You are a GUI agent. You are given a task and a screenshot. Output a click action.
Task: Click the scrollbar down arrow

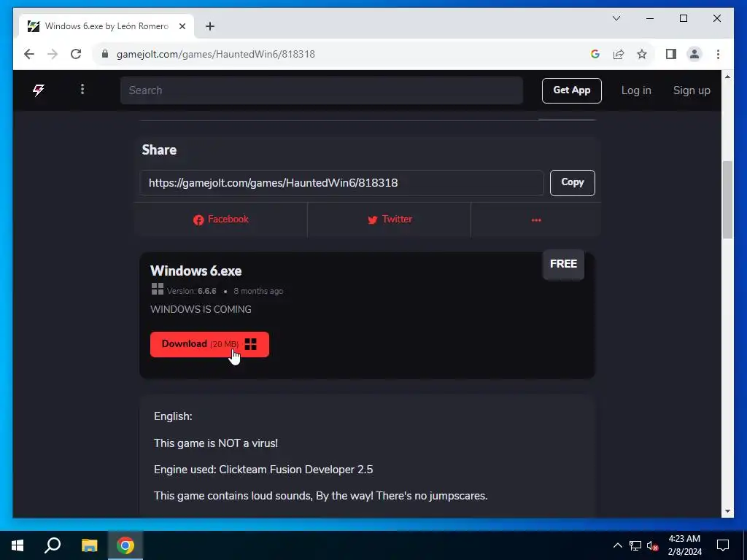click(x=727, y=511)
